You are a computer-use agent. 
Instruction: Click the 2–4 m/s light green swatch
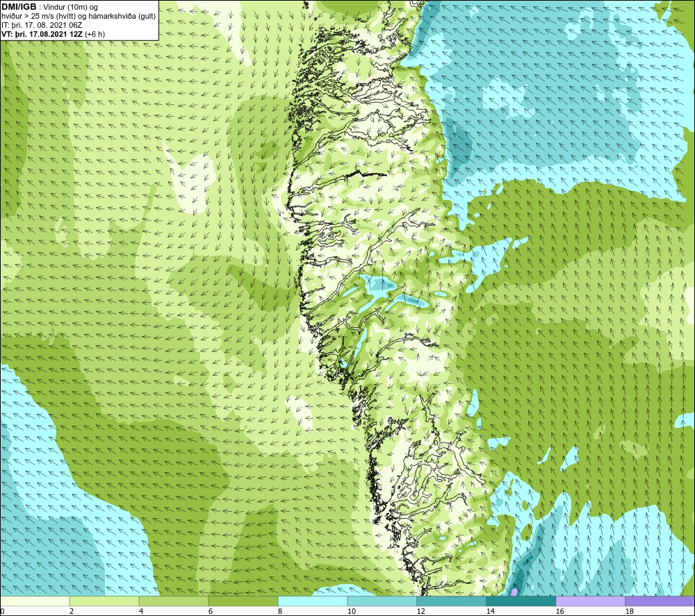(104, 601)
